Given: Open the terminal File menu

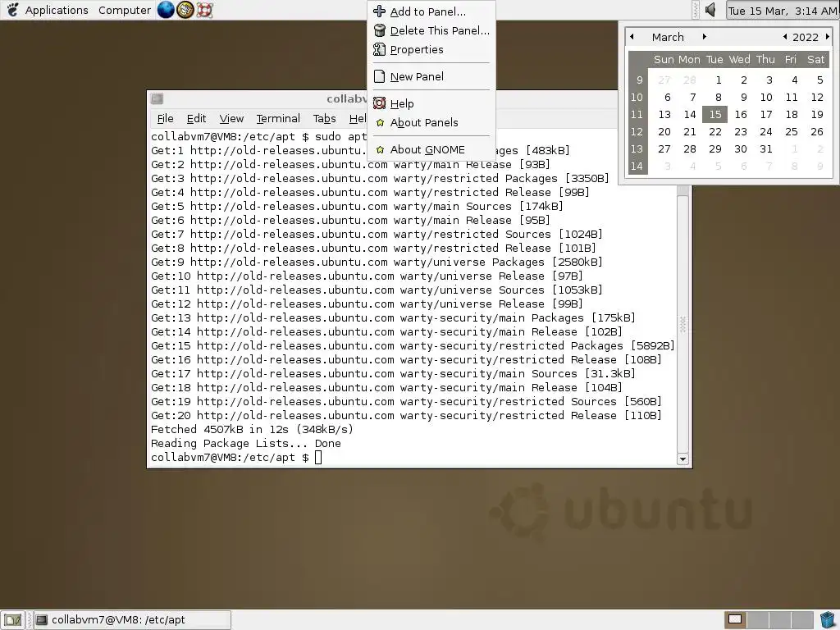Looking at the screenshot, I should pos(165,118).
